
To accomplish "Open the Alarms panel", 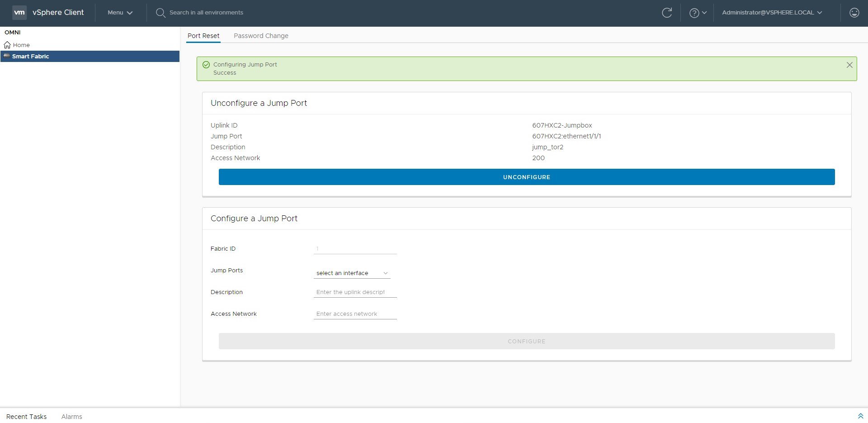I will coord(71,416).
